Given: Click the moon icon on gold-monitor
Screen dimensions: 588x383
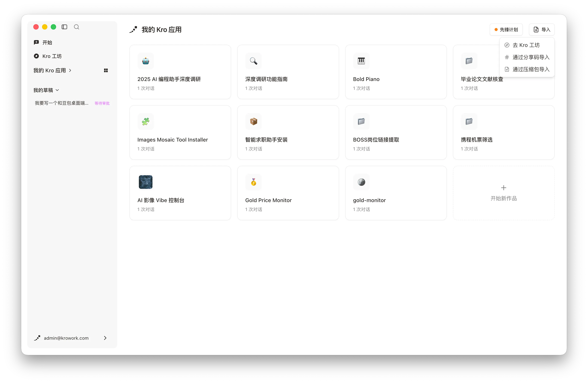Looking at the screenshot, I should 361,182.
